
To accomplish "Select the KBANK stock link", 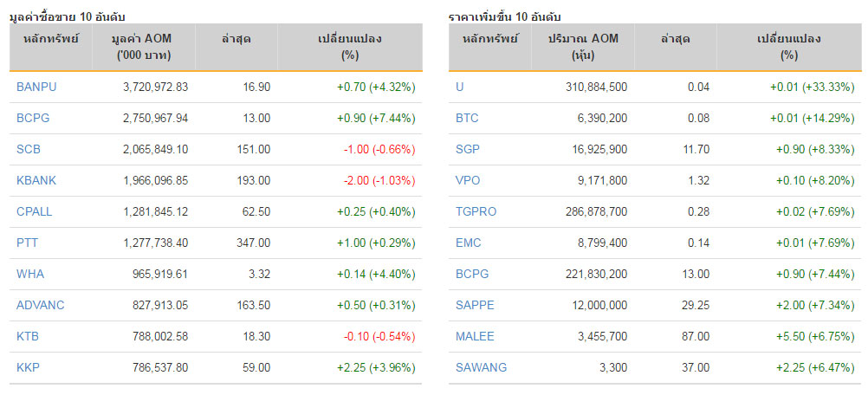I will [x=36, y=180].
